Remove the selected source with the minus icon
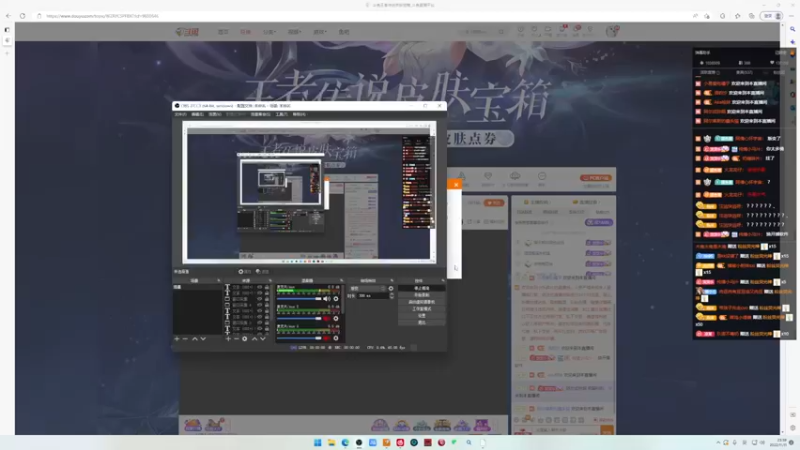This screenshot has width=800, height=450. click(236, 339)
